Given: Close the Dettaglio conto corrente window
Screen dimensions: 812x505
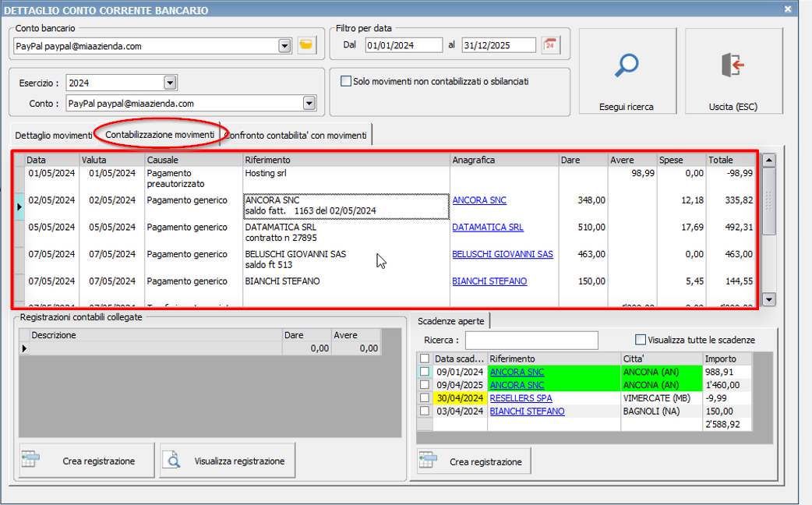Looking at the screenshot, I should [788, 9].
